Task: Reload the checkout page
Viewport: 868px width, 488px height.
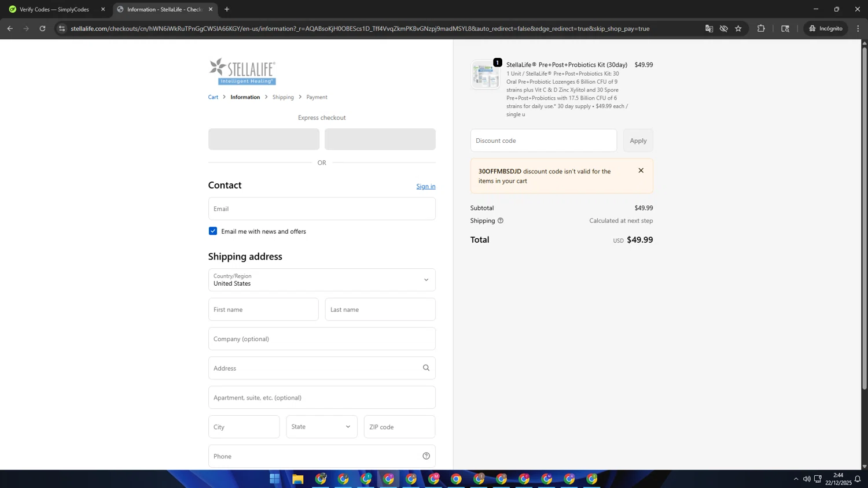Action: (x=42, y=28)
